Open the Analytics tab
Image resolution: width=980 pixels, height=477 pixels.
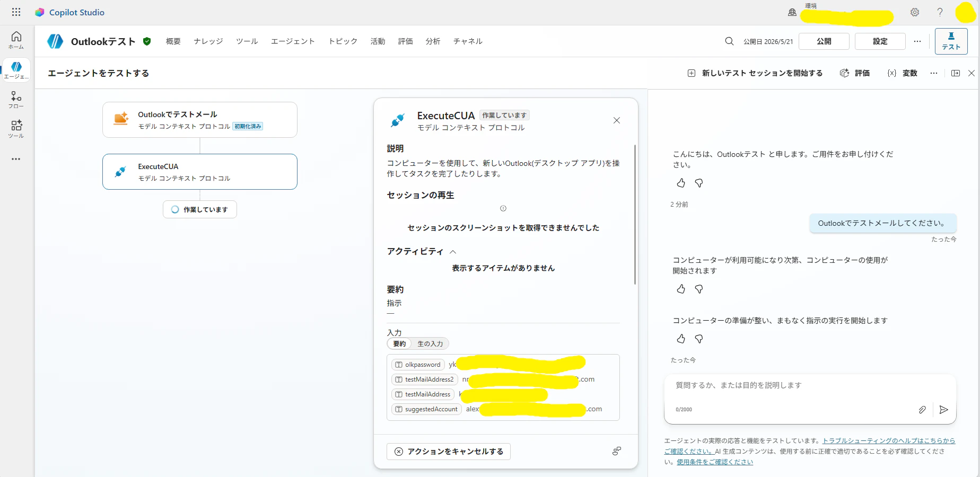pos(433,41)
